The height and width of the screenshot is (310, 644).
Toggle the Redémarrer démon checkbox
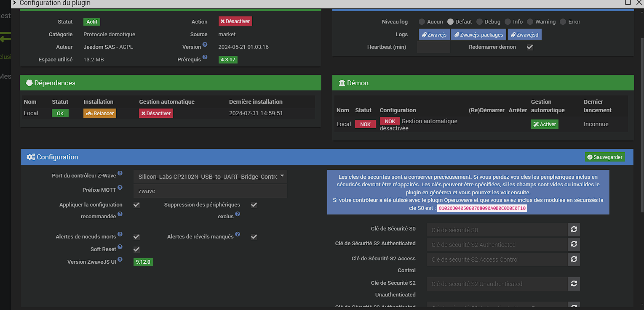[530, 47]
